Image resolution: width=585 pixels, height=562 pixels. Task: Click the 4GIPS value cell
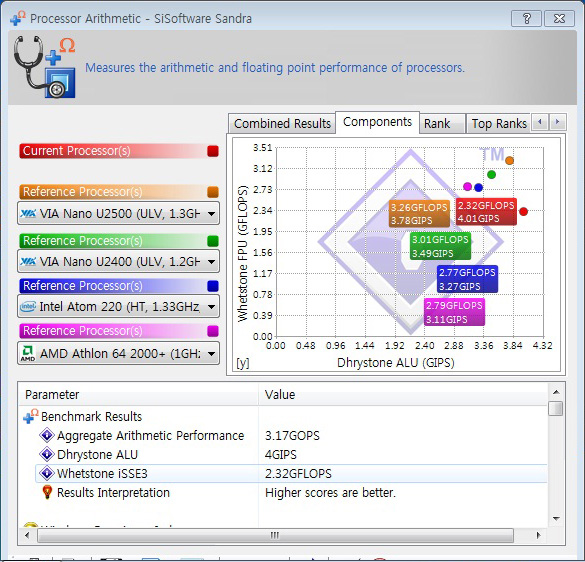click(x=281, y=455)
